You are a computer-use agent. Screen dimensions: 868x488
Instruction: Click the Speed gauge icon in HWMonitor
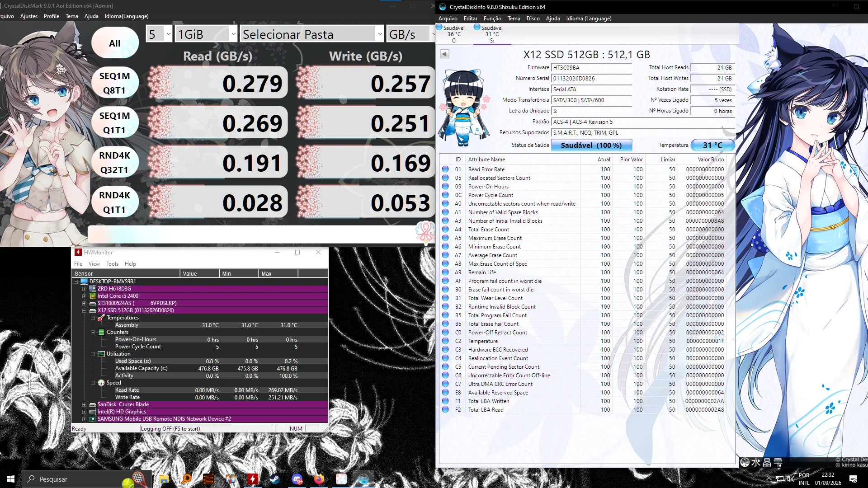[101, 383]
